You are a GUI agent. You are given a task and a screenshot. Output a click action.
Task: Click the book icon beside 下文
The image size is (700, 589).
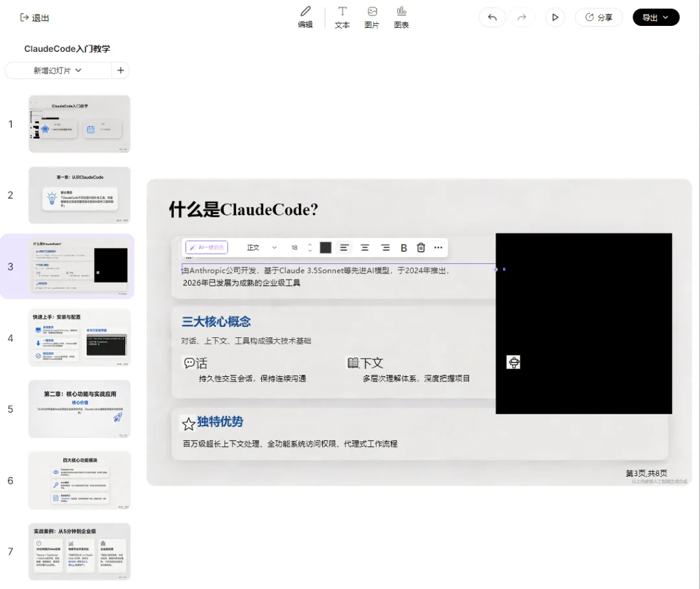pos(353,363)
